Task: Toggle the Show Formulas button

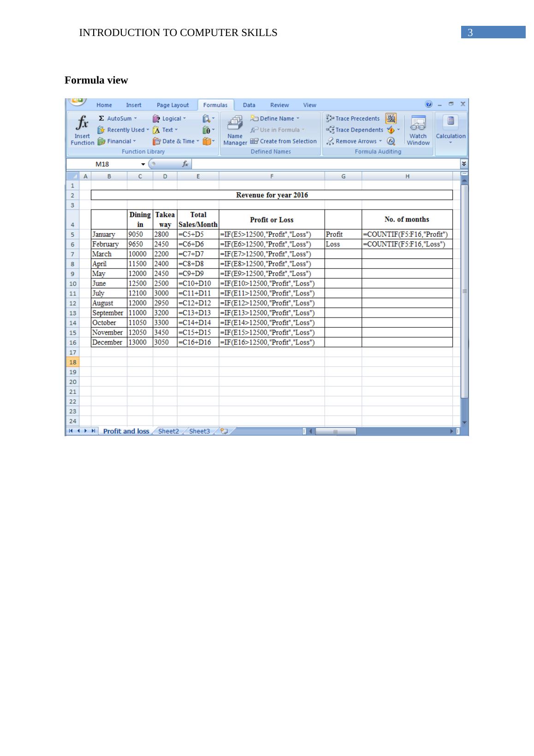Action: (391, 119)
